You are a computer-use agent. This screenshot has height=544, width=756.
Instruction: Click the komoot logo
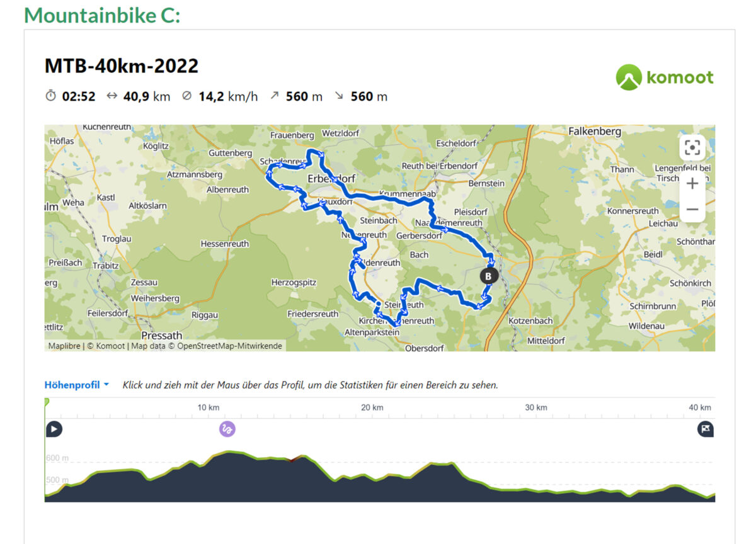tap(665, 77)
